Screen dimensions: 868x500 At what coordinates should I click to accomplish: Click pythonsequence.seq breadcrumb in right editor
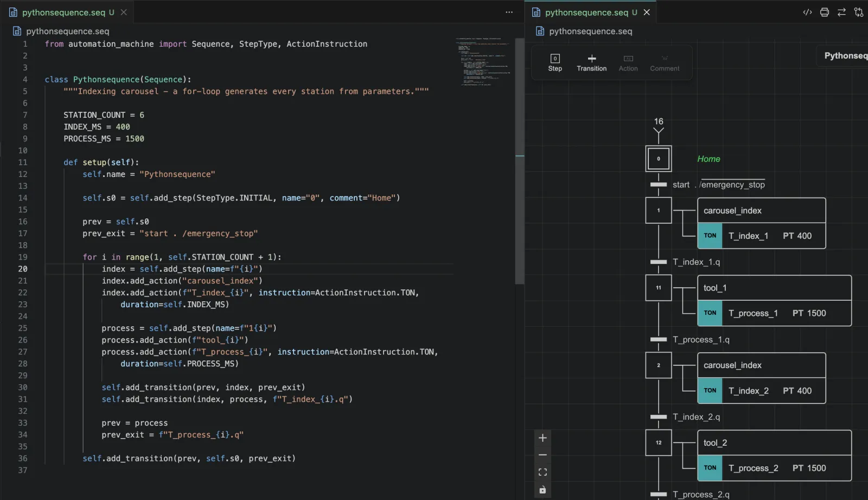(590, 31)
